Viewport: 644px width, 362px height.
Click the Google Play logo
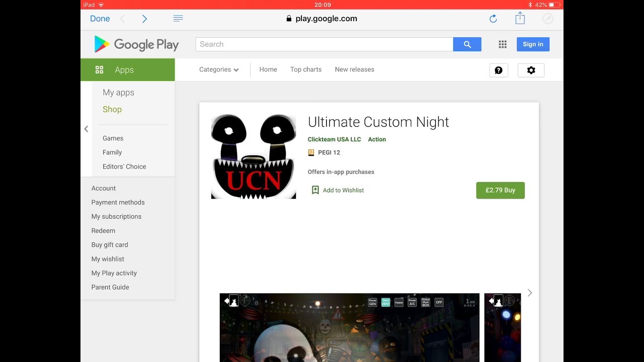136,44
